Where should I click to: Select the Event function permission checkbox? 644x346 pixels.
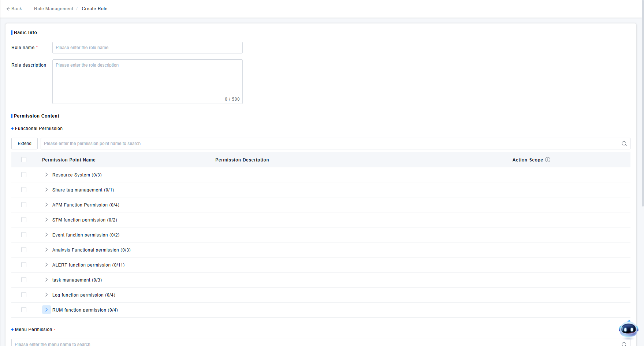point(24,235)
